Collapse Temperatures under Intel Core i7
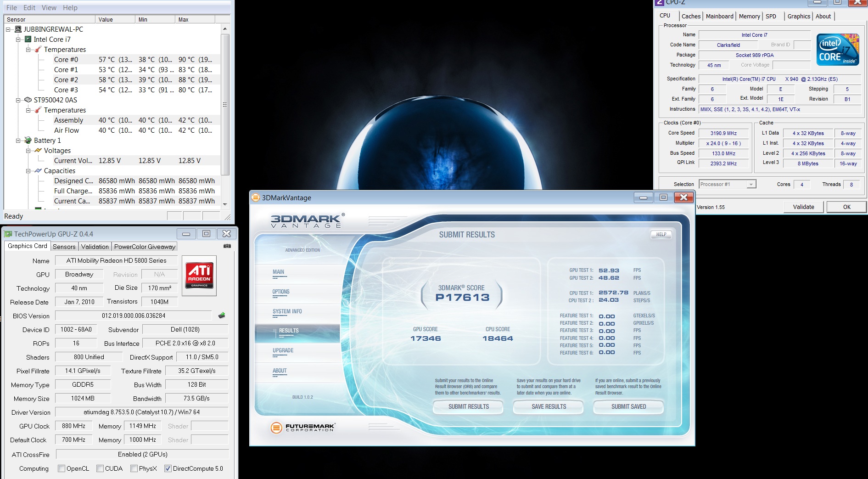The width and height of the screenshot is (868, 479). pos(28,50)
